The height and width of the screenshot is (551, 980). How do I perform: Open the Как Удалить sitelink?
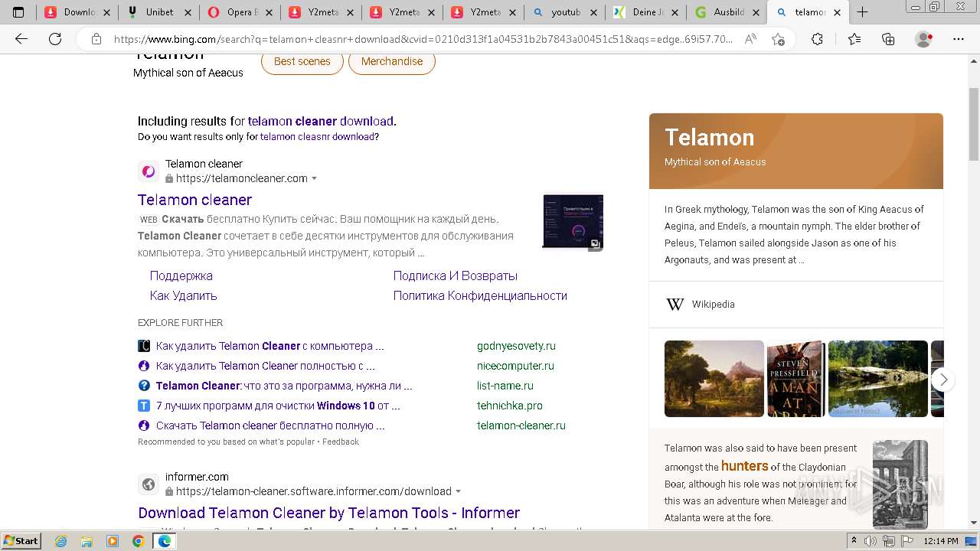(x=184, y=295)
